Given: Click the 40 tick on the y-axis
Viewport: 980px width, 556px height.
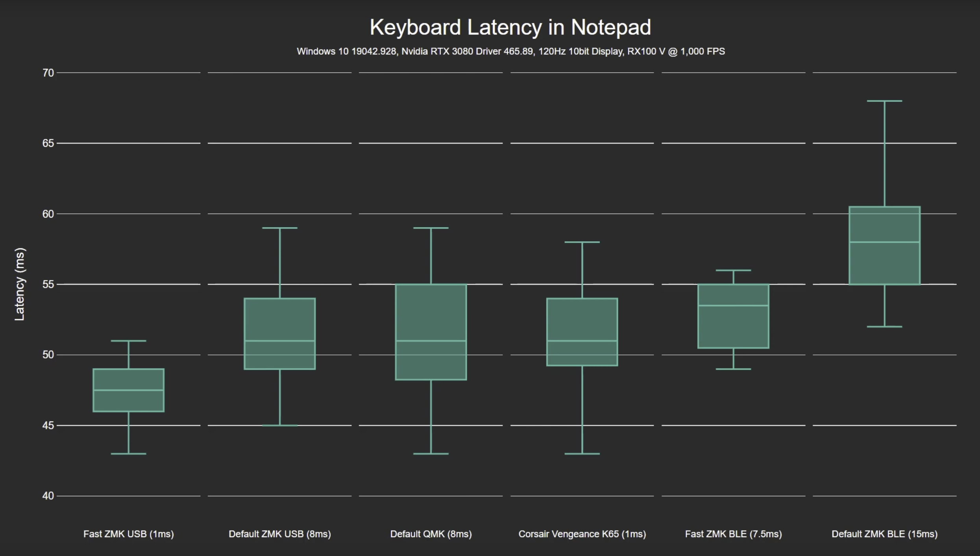Looking at the screenshot, I should click(x=48, y=496).
